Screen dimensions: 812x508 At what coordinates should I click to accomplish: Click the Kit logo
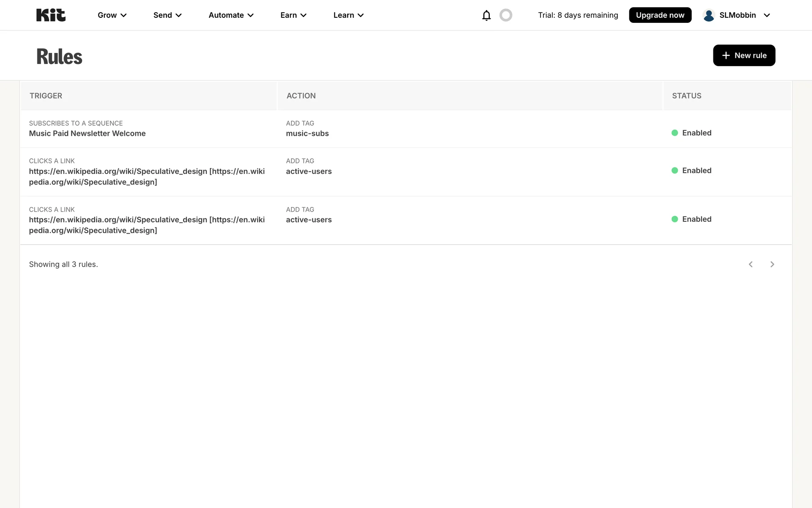[51, 15]
